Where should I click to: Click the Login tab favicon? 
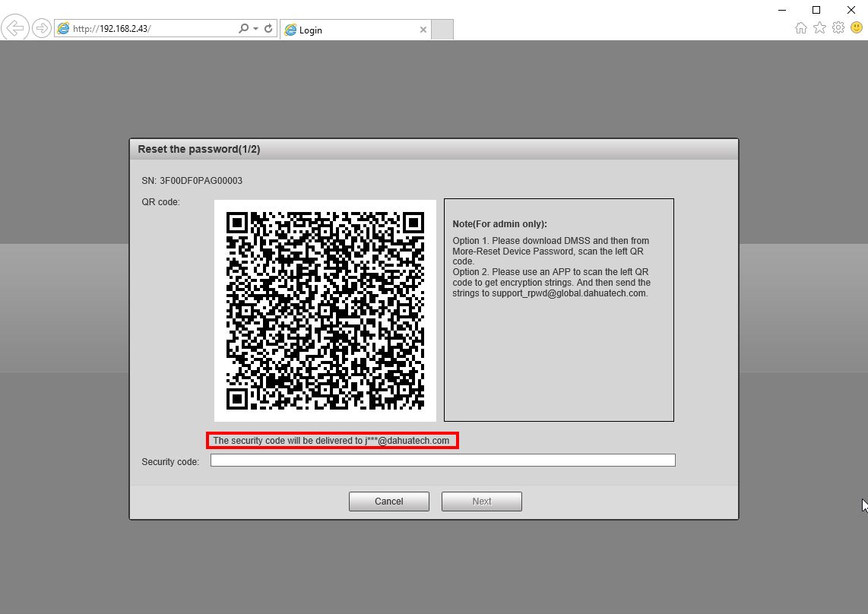[x=291, y=30]
